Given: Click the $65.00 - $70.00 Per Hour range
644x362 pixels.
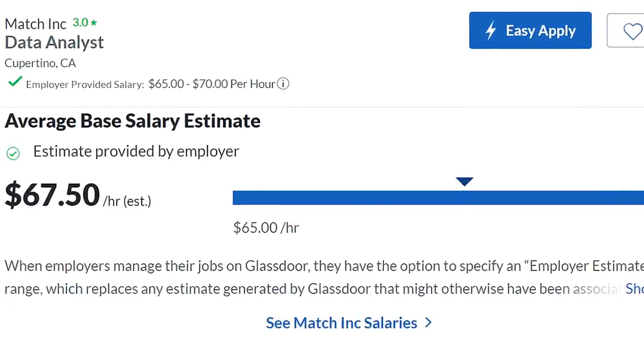Looking at the screenshot, I should (x=212, y=84).
